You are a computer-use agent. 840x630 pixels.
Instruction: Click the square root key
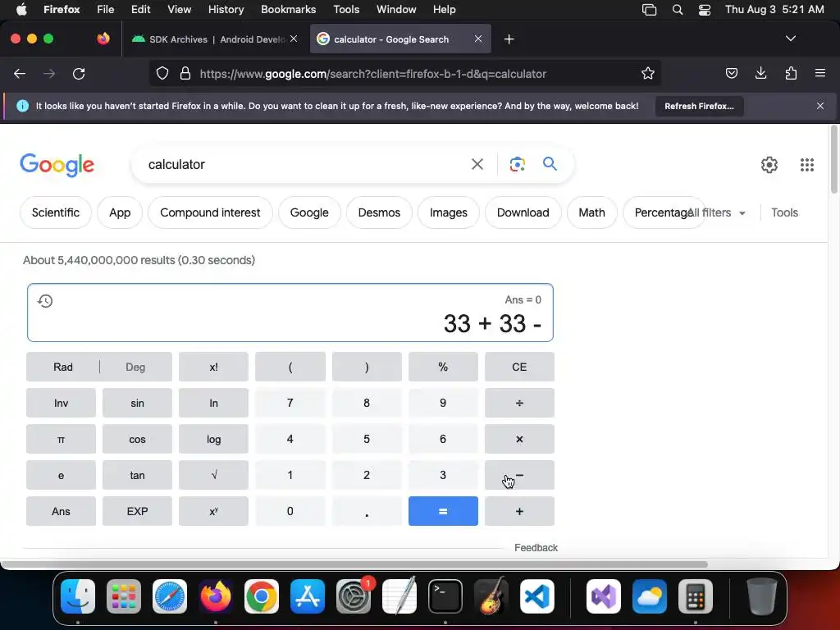[214, 475]
